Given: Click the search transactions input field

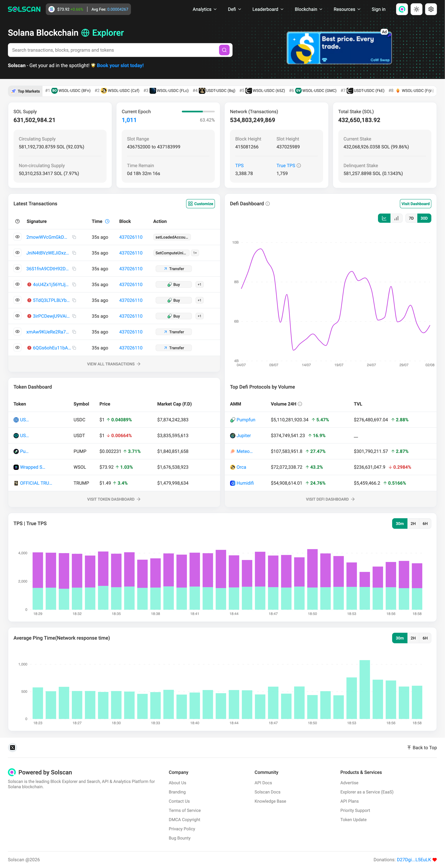Looking at the screenshot, I should tap(114, 50).
